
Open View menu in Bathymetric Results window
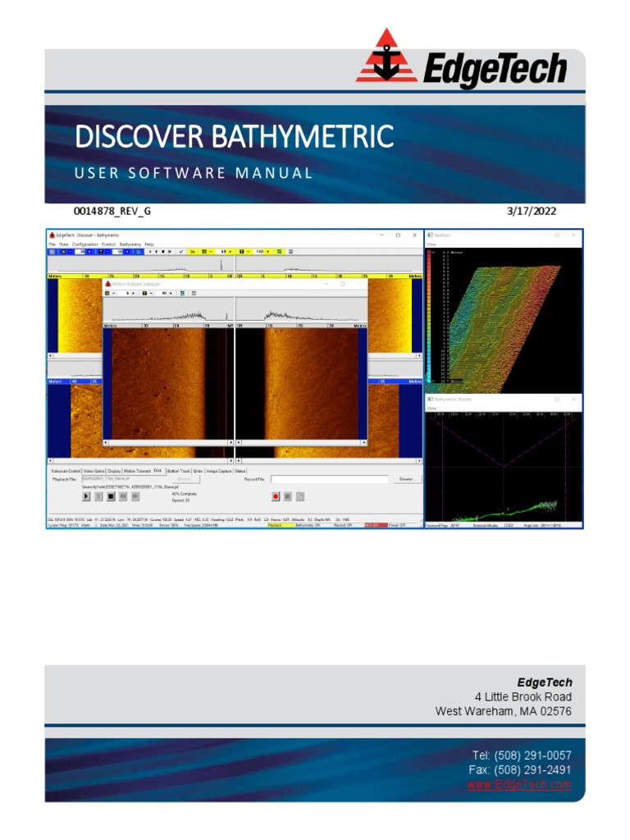[x=431, y=407]
